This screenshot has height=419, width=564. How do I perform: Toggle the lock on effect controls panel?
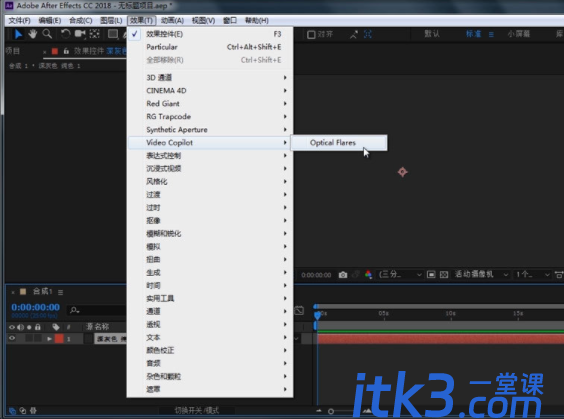point(66,51)
